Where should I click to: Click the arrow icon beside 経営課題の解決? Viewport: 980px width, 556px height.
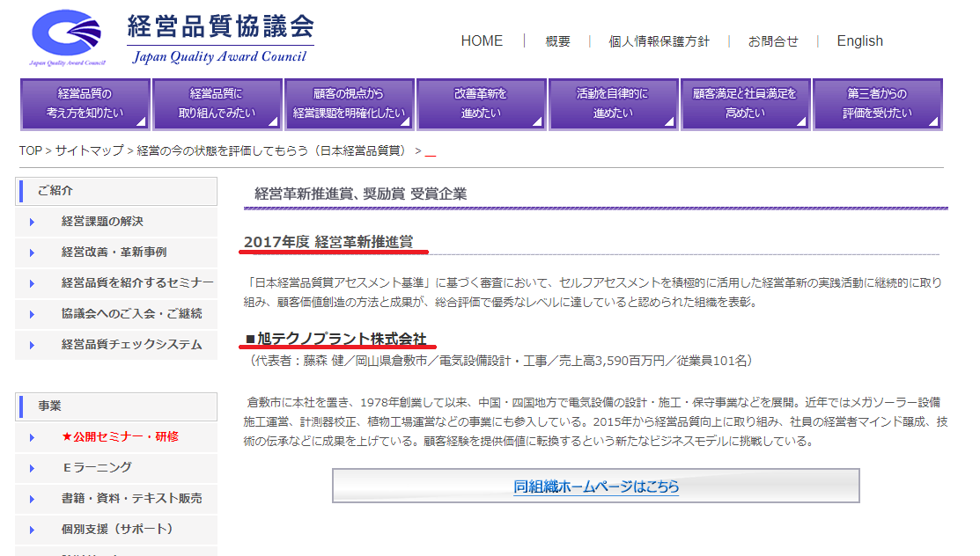32,222
